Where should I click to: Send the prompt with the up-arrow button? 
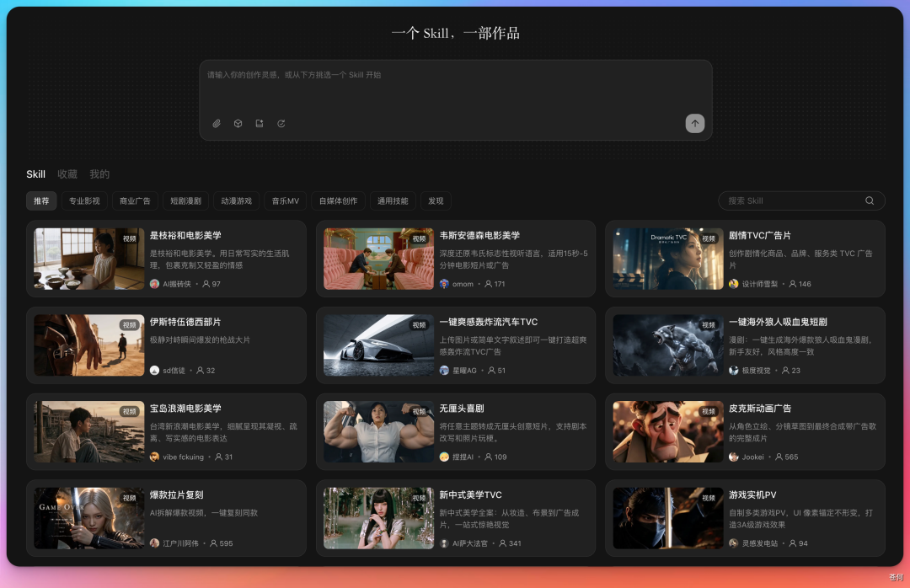click(x=694, y=123)
